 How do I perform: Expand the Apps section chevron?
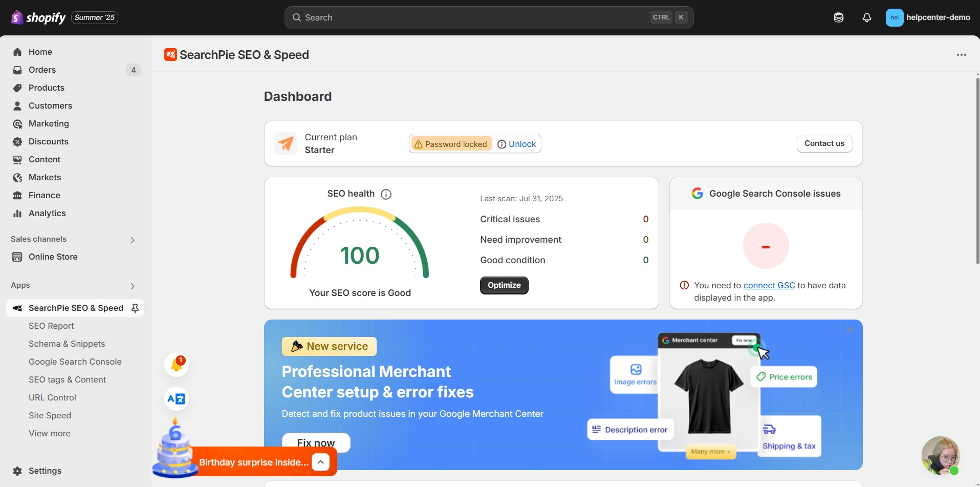[x=132, y=286]
